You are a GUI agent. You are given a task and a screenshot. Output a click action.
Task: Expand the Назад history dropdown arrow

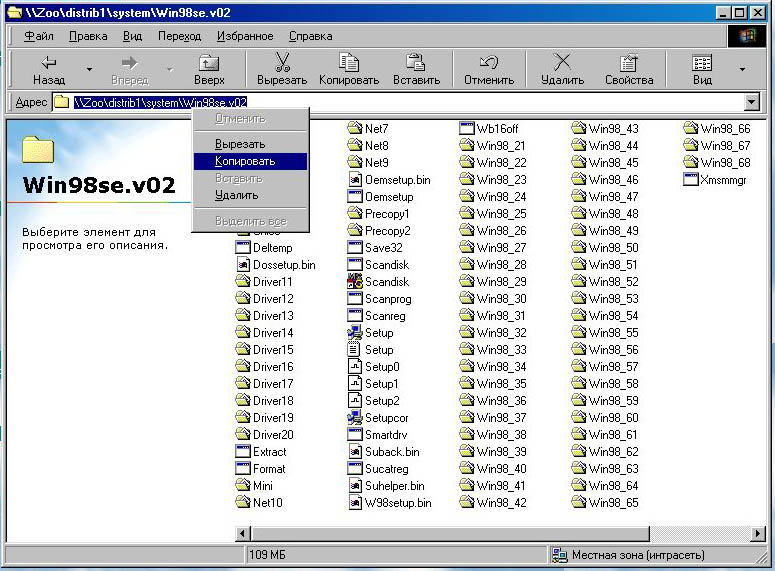tap(89, 69)
